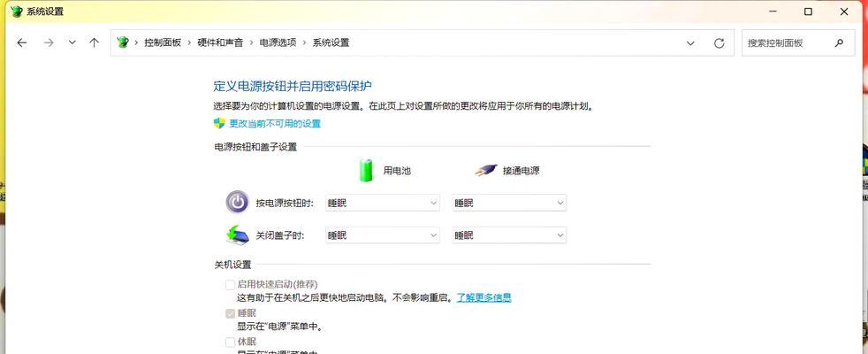The width and height of the screenshot is (868, 354).
Task: Open 控制面板 breadcrumb
Action: point(163,42)
